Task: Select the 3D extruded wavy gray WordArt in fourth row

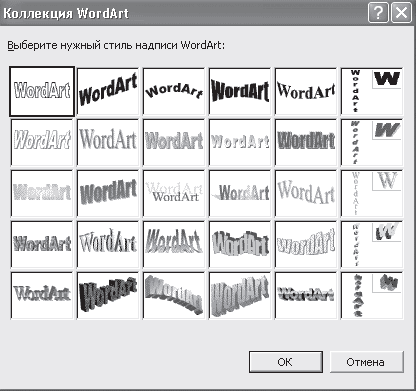Action: pos(240,244)
